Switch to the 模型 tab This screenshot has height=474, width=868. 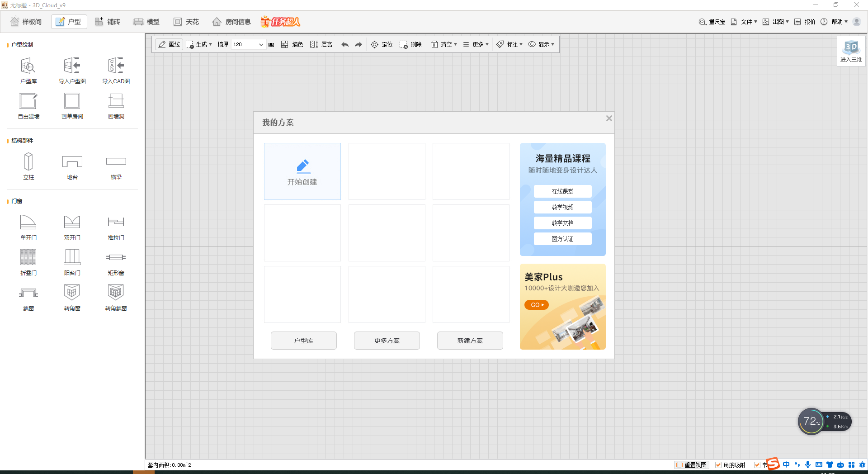[146, 22]
